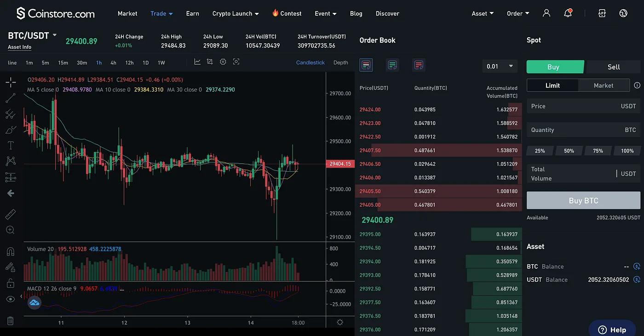The height and width of the screenshot is (336, 644).
Task: Select the trend line drawing tool
Action: click(x=11, y=98)
